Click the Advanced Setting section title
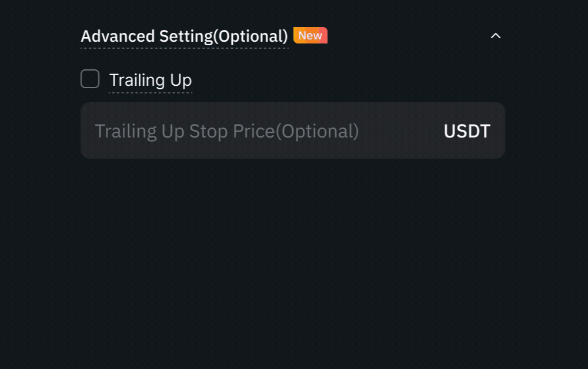This screenshot has width=588, height=369. (x=184, y=36)
